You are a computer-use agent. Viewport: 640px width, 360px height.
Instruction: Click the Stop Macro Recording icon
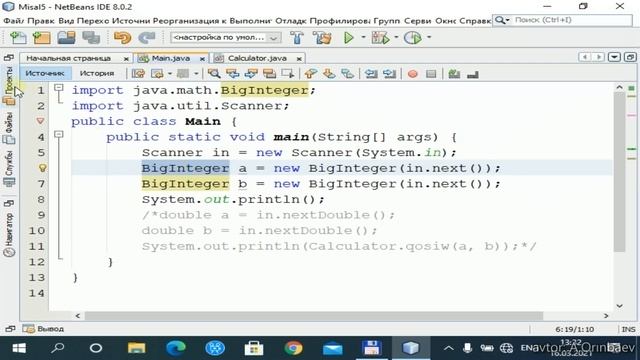pos(431,74)
